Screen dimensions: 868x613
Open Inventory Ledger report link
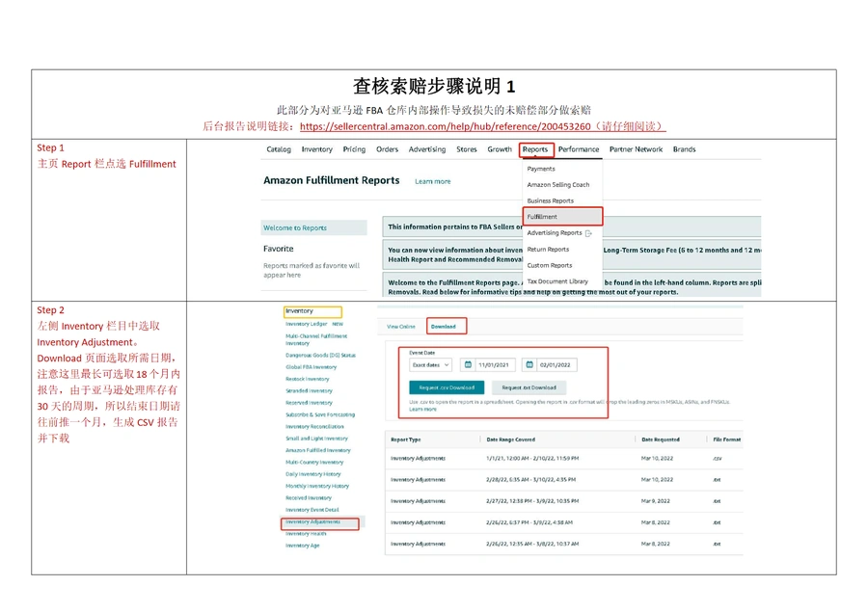[306, 324]
